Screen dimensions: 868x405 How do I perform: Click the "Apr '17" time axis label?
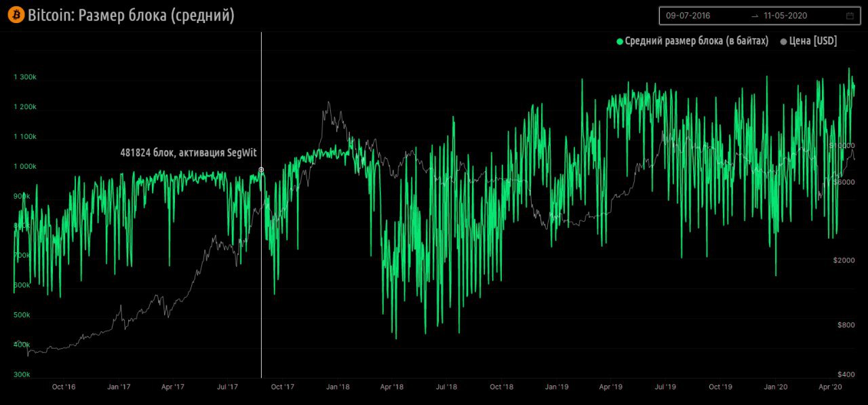173,387
